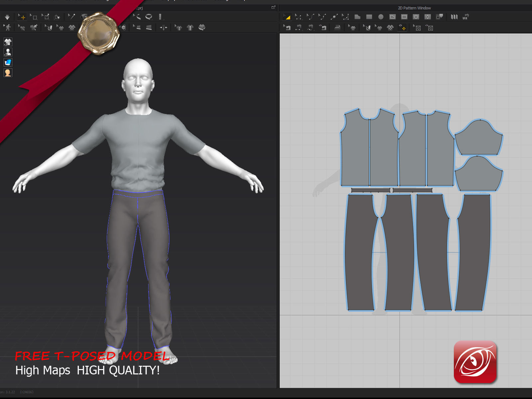Select the 3D sewing machine garment tool
532x399 pixels.
point(34,27)
